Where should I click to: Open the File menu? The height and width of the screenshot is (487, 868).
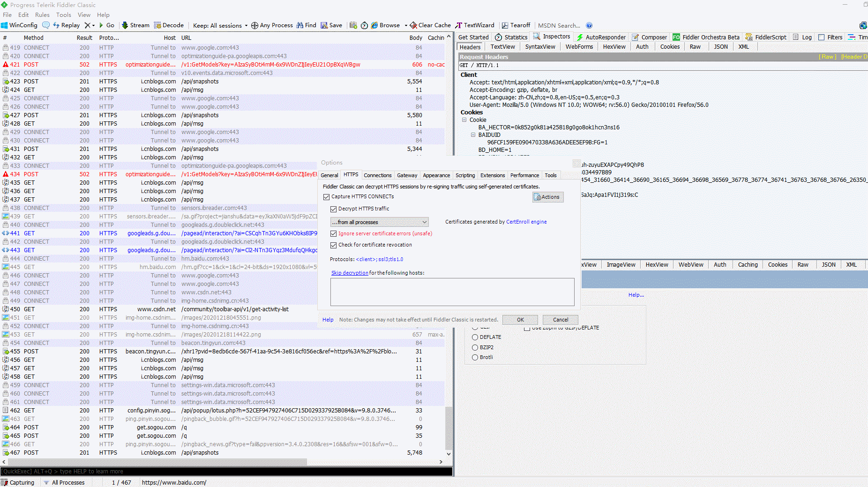click(x=7, y=15)
